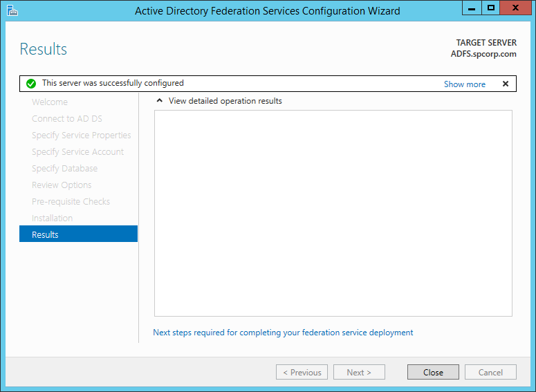Click the Cancel button

490,372
